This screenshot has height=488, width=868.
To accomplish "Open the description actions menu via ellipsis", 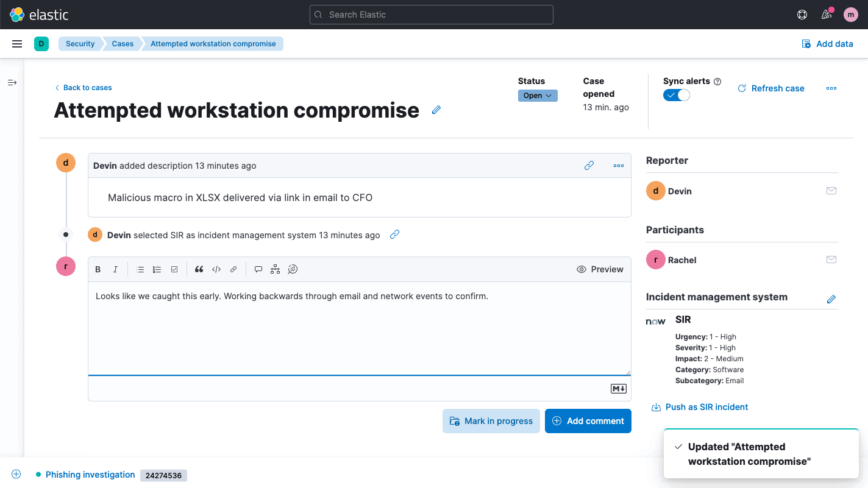I will coord(618,165).
